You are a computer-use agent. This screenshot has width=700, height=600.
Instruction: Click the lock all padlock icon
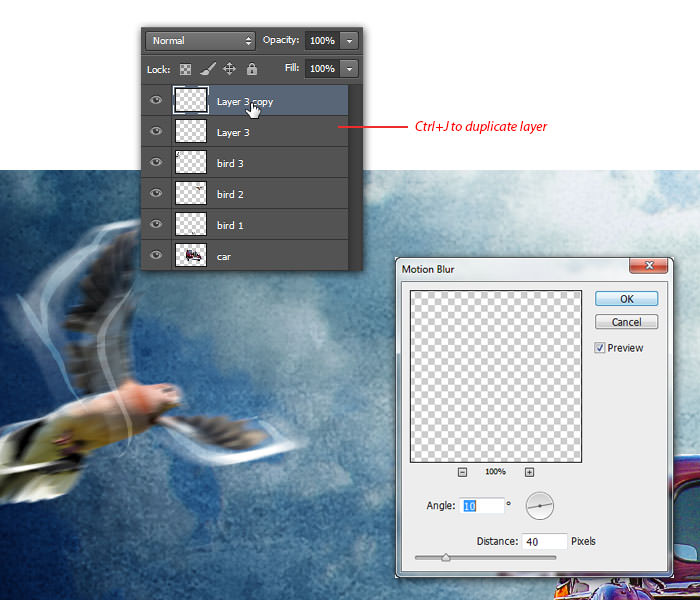pyautogui.click(x=252, y=69)
